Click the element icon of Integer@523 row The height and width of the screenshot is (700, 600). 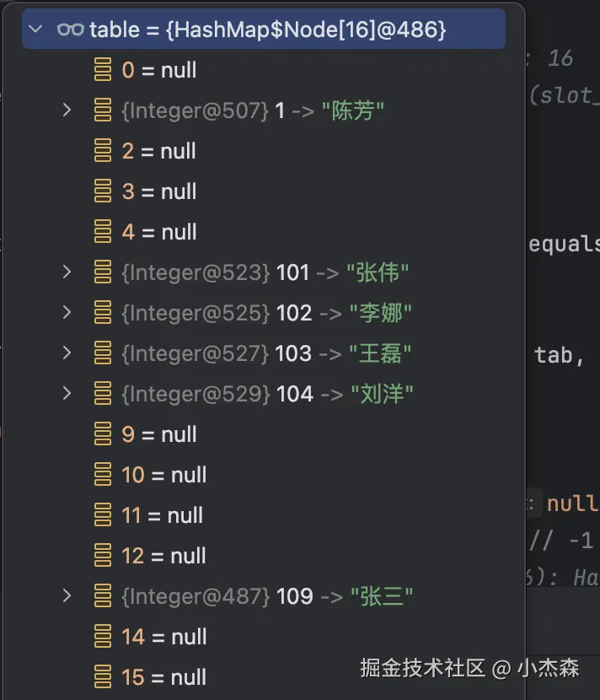(103, 272)
